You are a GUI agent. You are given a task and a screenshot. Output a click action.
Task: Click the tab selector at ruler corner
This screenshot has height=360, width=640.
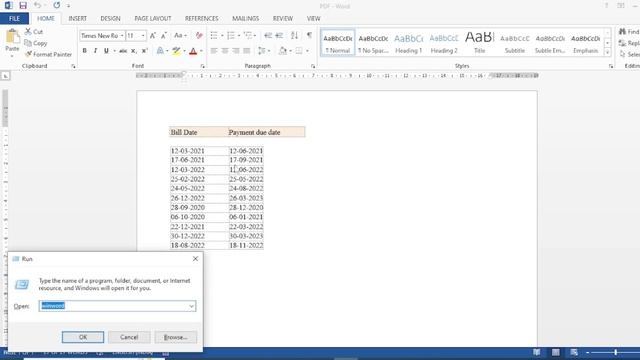click(x=5, y=76)
